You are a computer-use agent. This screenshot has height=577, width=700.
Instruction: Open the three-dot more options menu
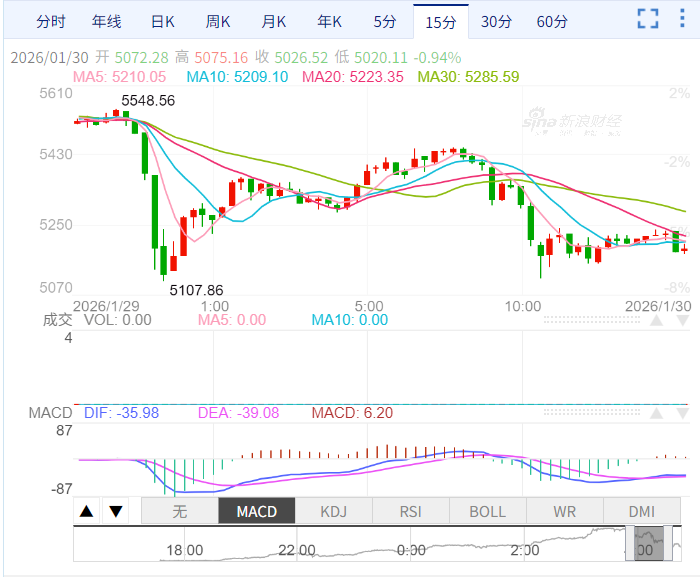(x=682, y=18)
